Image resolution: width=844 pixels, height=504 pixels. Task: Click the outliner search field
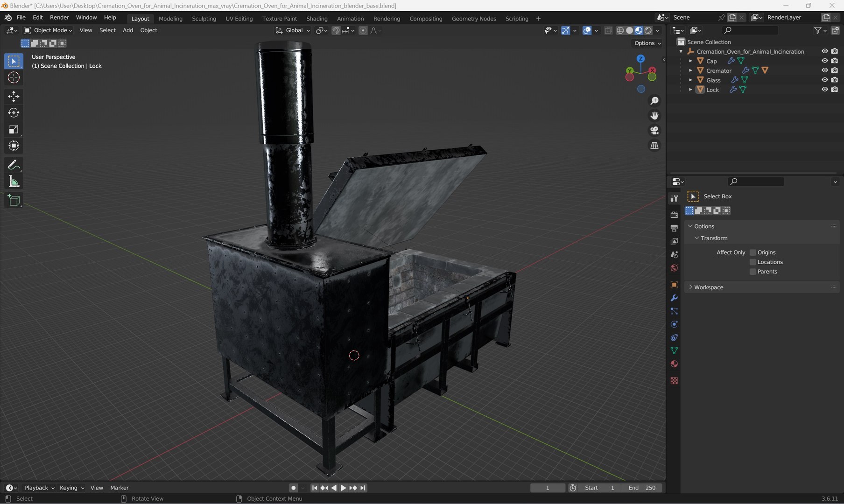(x=750, y=30)
